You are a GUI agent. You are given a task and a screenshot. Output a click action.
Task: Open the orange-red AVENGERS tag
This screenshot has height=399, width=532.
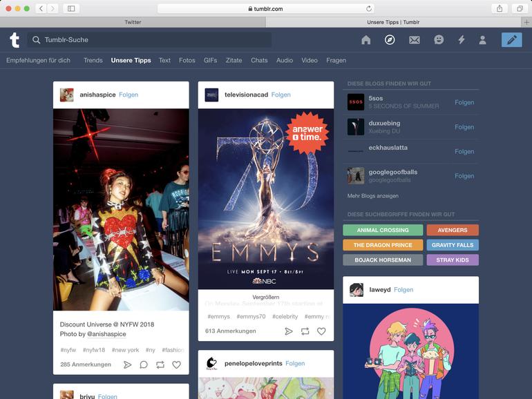(453, 230)
